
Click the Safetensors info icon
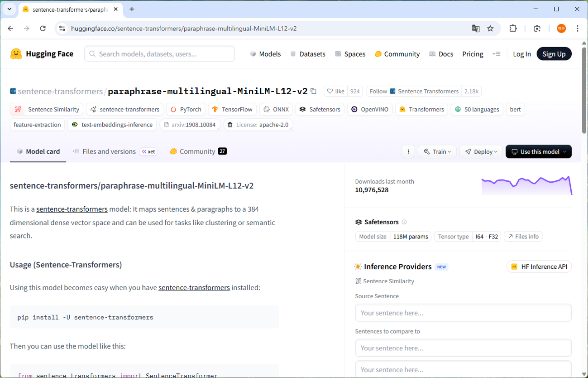[404, 222]
